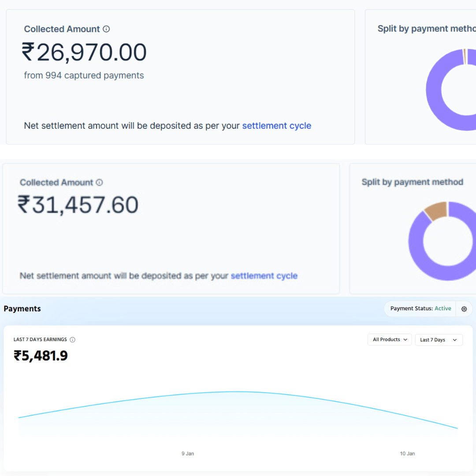Click chevron arrow in Last 7 Days selector

pos(455,340)
